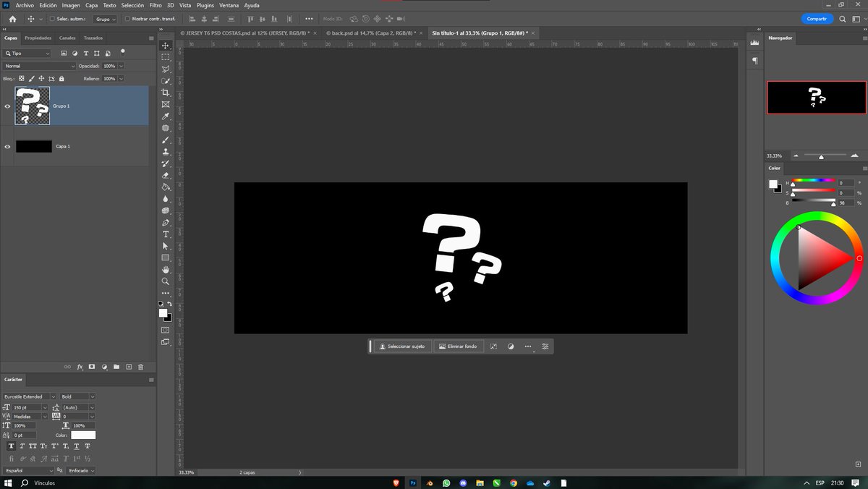
Task: Toggle lock all padlock for layer
Action: click(x=61, y=78)
